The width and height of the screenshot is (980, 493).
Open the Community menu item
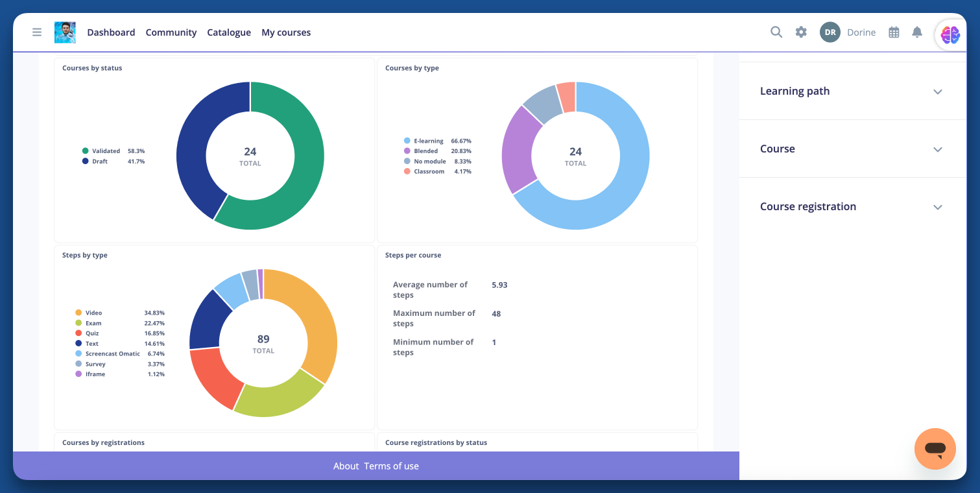(171, 32)
